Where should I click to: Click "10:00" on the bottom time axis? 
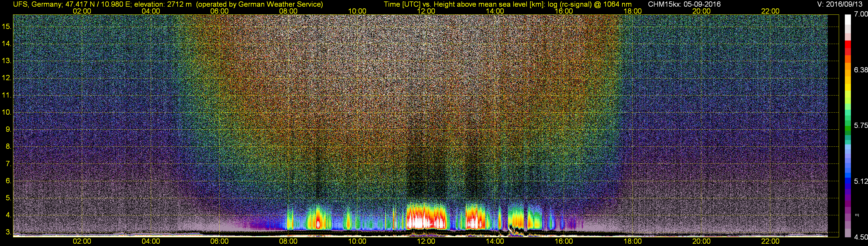tap(357, 241)
